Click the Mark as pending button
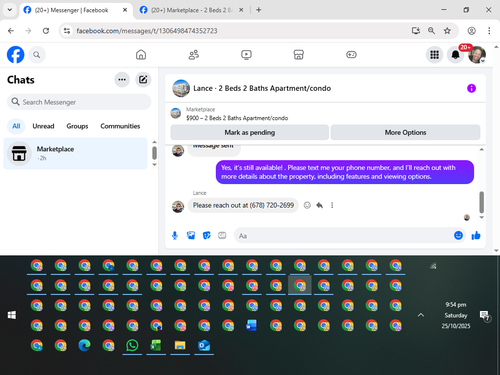 coord(250,133)
